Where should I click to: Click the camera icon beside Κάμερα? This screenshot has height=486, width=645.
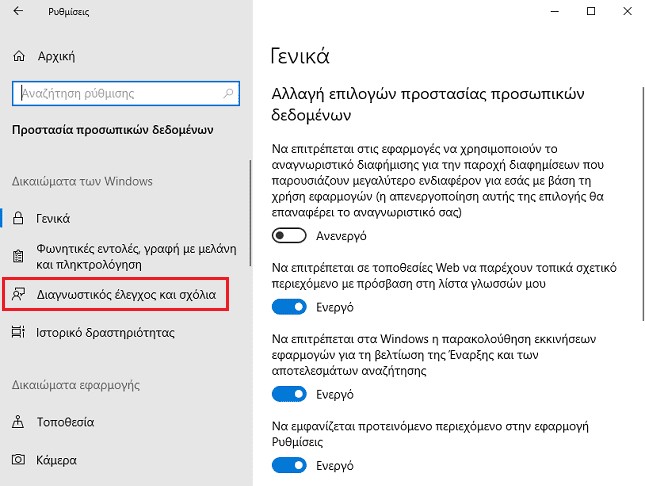[19, 459]
